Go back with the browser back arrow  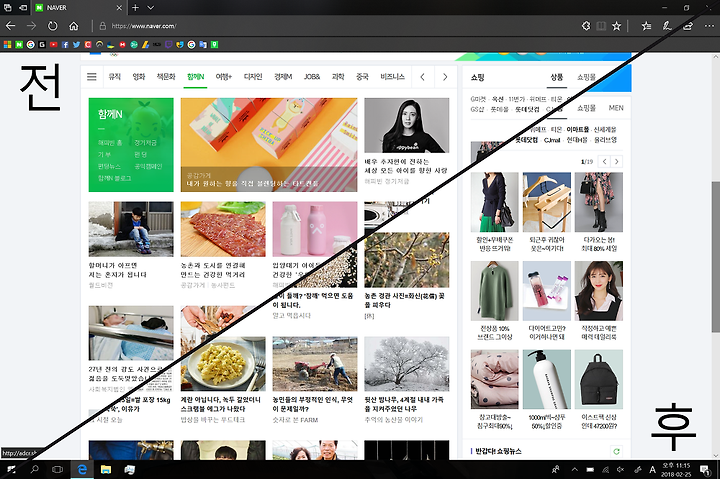click(11, 26)
